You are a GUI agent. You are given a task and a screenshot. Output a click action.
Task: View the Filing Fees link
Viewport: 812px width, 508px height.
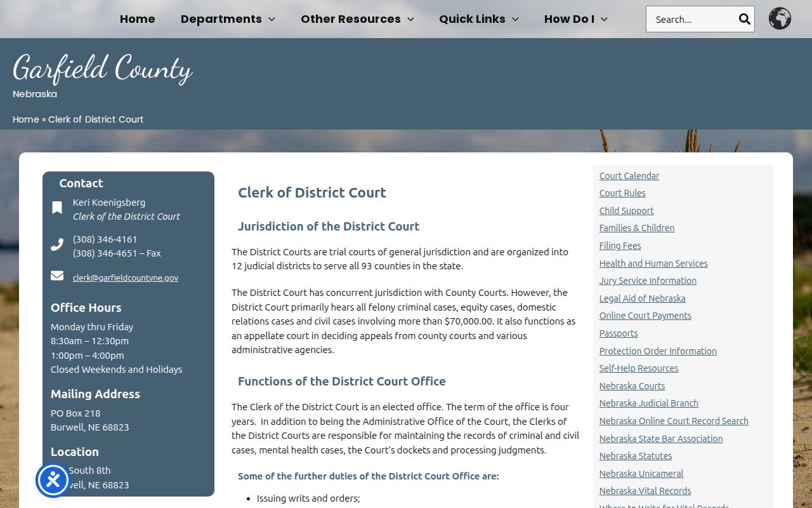(620, 246)
